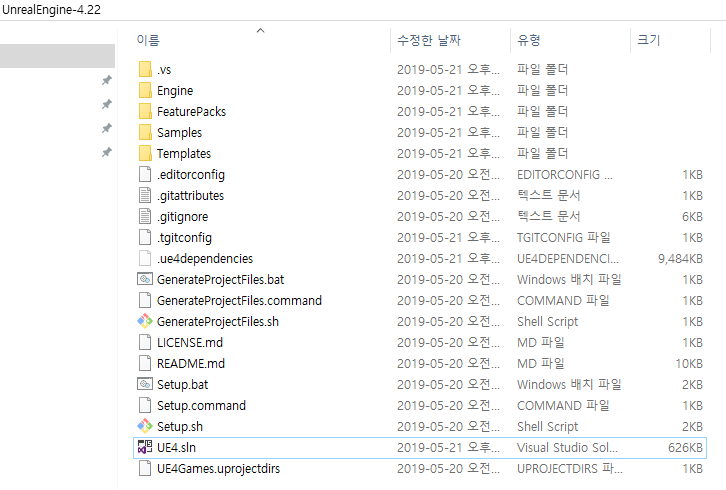Click the Templates folder icon
726x490 pixels.
pyautogui.click(x=145, y=153)
